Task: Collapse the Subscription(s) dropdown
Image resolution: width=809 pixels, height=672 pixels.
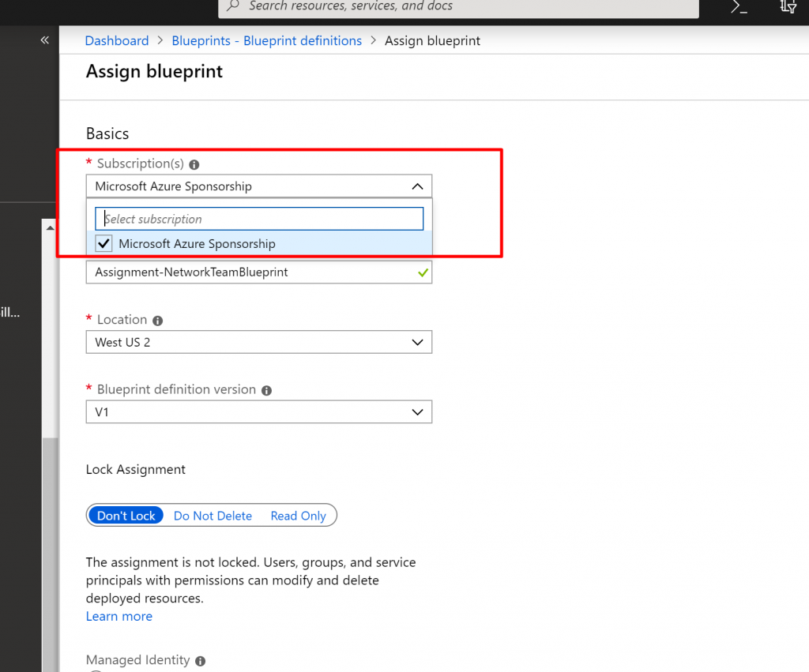Action: coord(417,186)
